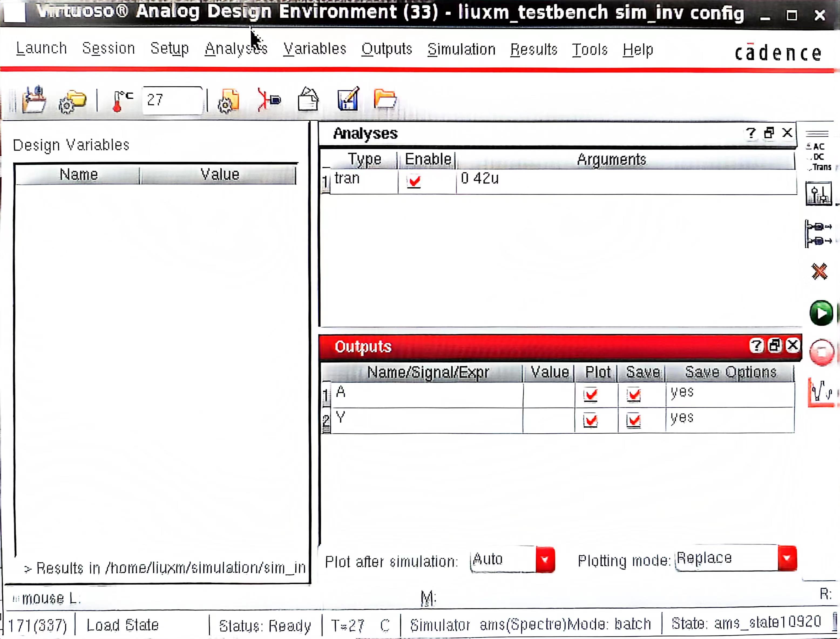Open Plot after simulation Auto dropdown
Screen dimensions: 840x639
[545, 559]
